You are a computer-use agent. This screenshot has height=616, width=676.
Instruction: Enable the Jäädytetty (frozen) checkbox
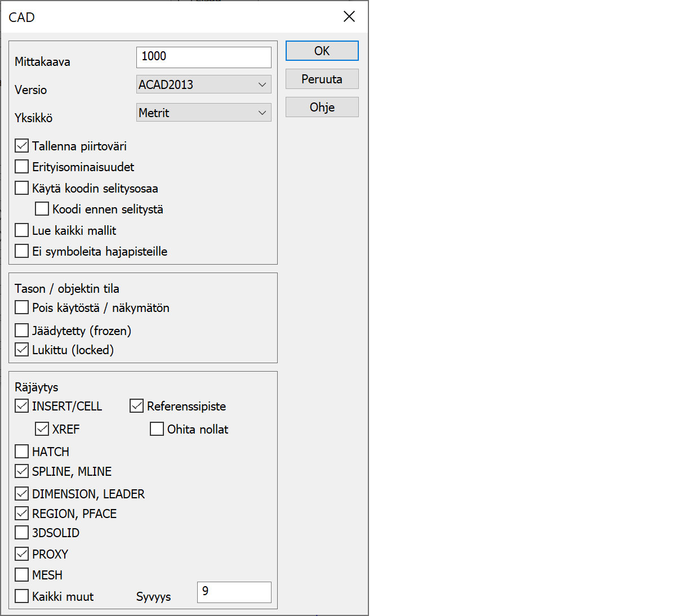[x=22, y=331]
